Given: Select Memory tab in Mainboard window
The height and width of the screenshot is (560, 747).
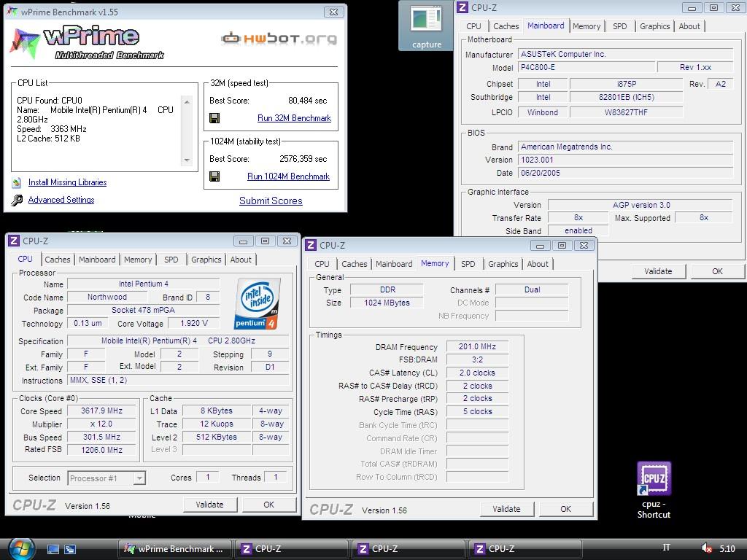Looking at the screenshot, I should [587, 26].
